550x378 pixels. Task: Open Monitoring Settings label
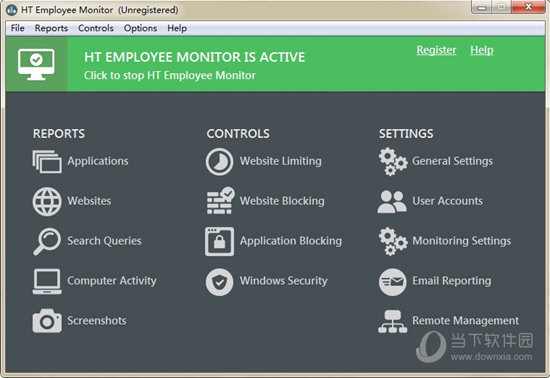point(462,241)
